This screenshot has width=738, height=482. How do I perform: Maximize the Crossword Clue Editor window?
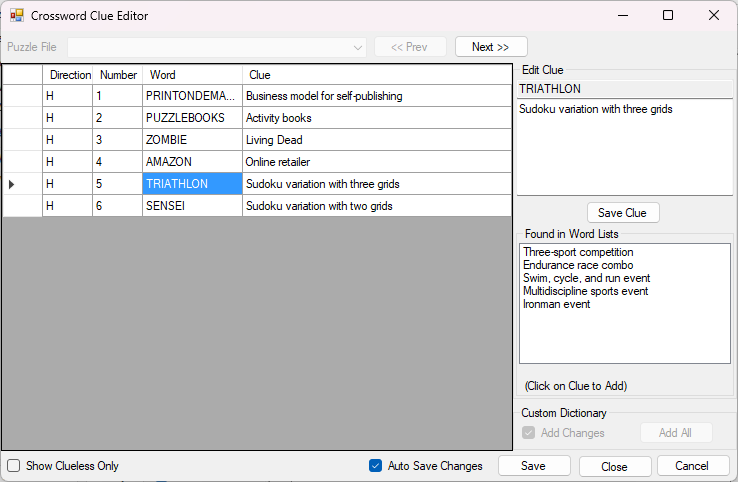668,16
